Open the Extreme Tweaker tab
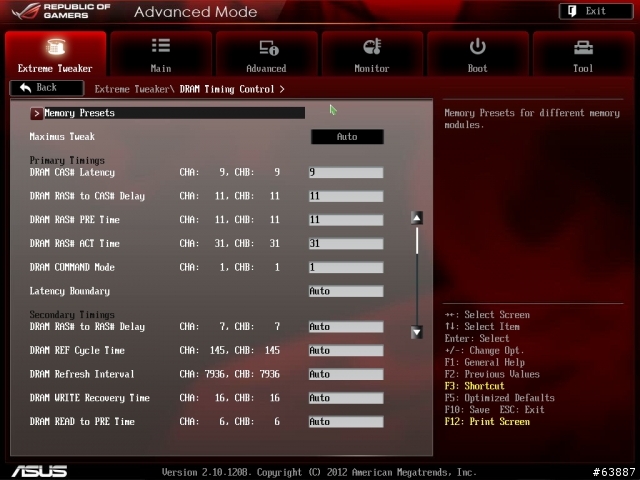This screenshot has width=640, height=480. [56, 53]
